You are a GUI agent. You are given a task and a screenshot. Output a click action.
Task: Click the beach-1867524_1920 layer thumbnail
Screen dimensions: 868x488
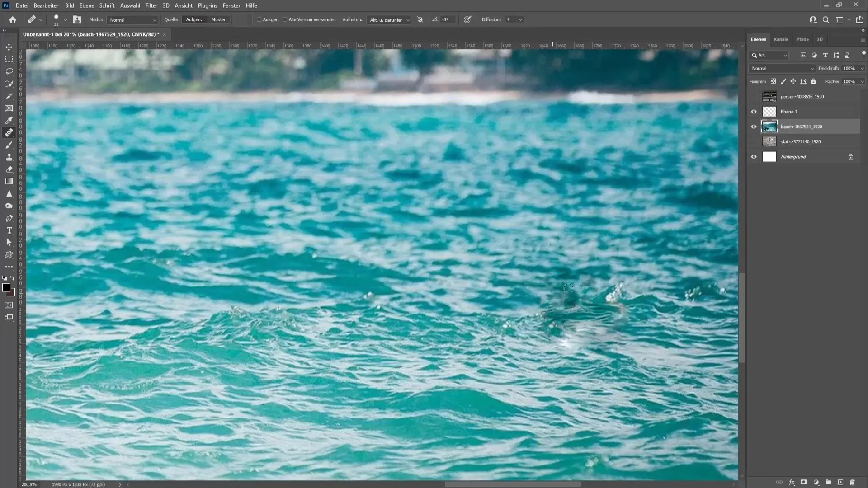769,126
